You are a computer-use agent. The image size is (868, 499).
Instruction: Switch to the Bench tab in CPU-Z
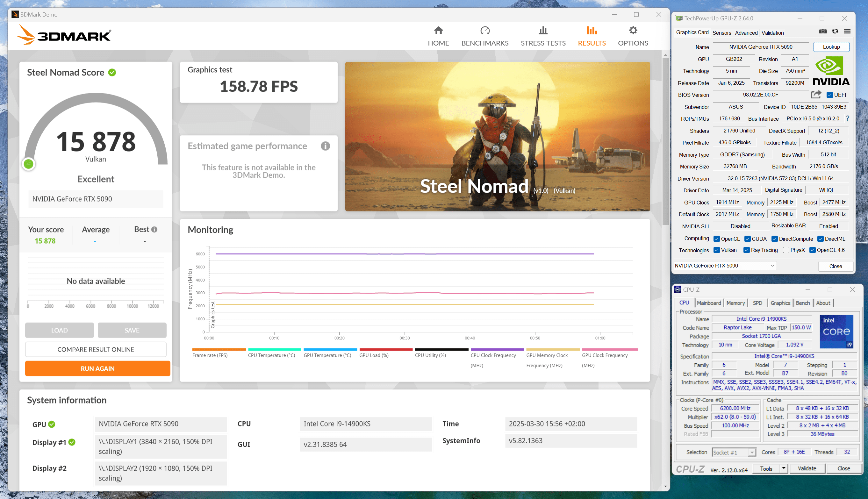[x=802, y=303]
